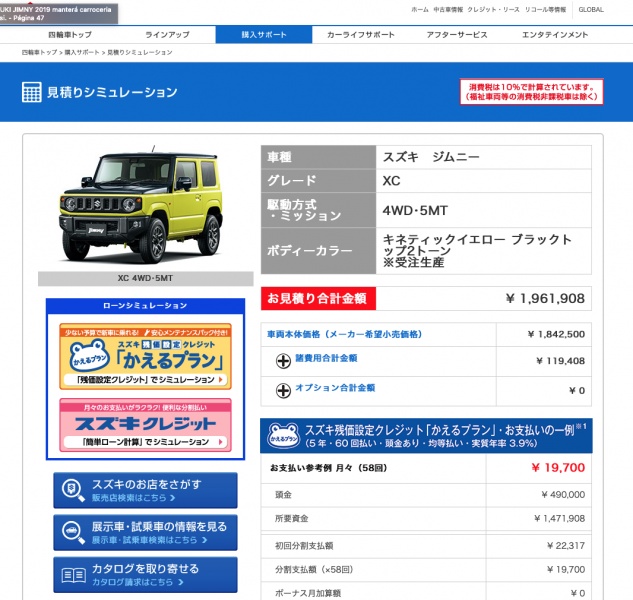
Task: Click the yellow Jimny car image
Action: [x=140, y=206]
